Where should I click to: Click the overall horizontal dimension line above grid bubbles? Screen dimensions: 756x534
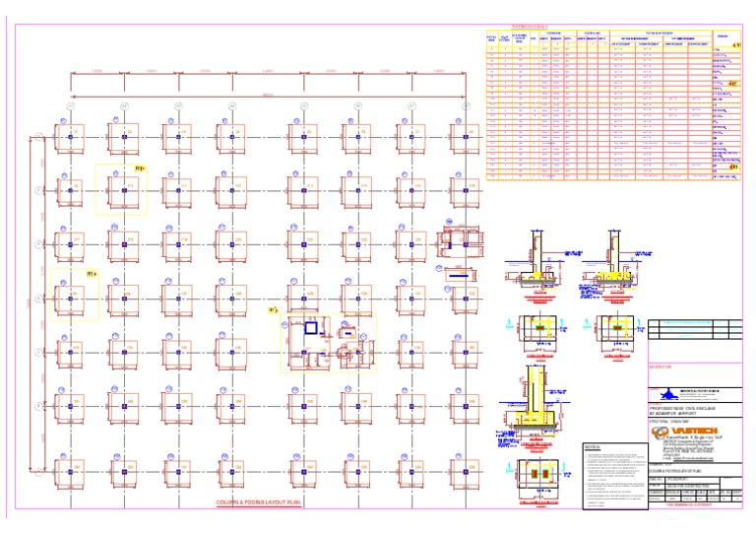[268, 97]
